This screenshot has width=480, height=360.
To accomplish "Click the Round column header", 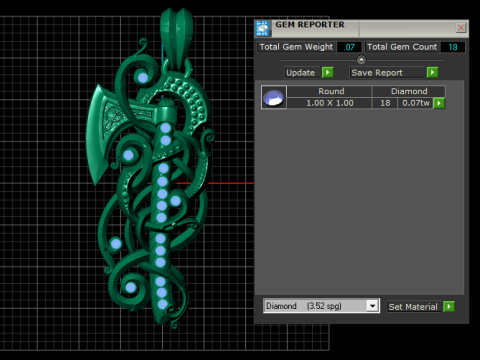I will [329, 91].
